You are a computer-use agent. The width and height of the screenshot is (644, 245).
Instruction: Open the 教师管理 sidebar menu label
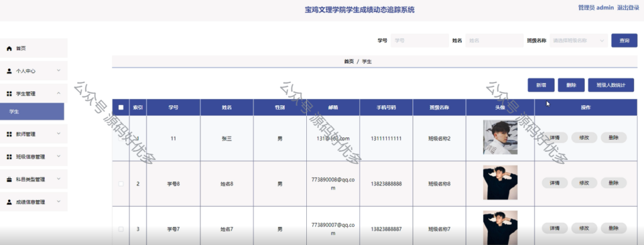click(25, 134)
